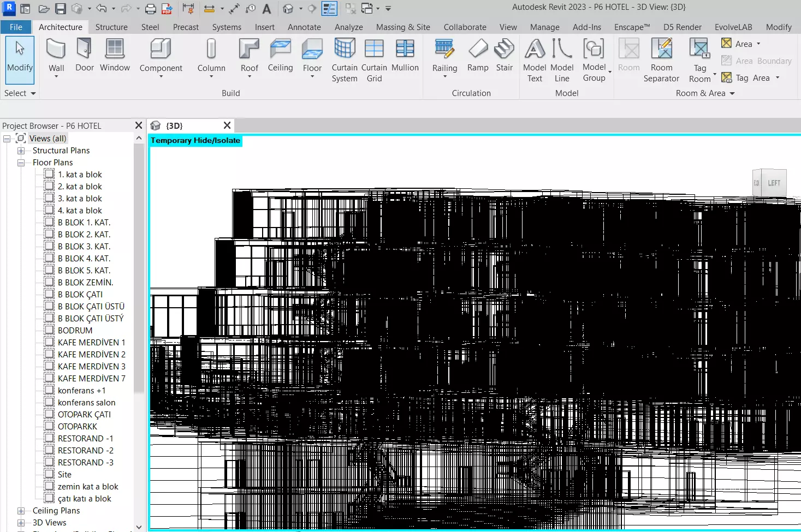Activate the Modify tool
This screenshot has height=532, width=801.
coord(20,59)
